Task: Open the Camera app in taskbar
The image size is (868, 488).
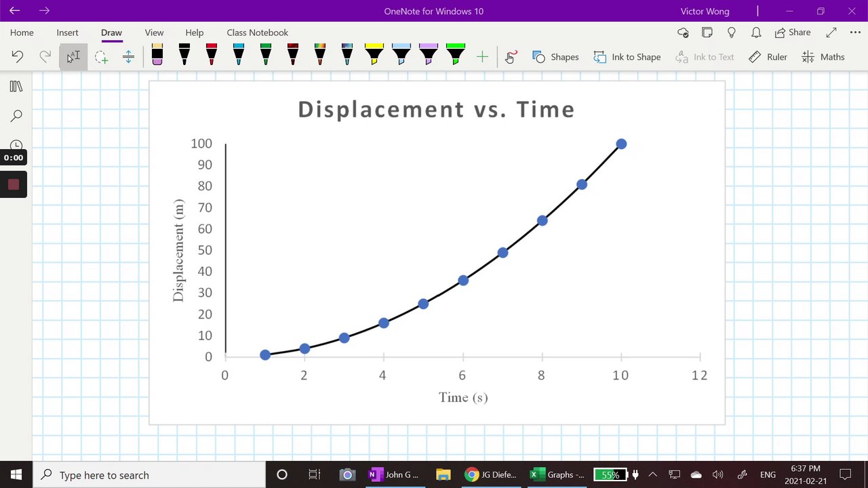Action: point(347,474)
